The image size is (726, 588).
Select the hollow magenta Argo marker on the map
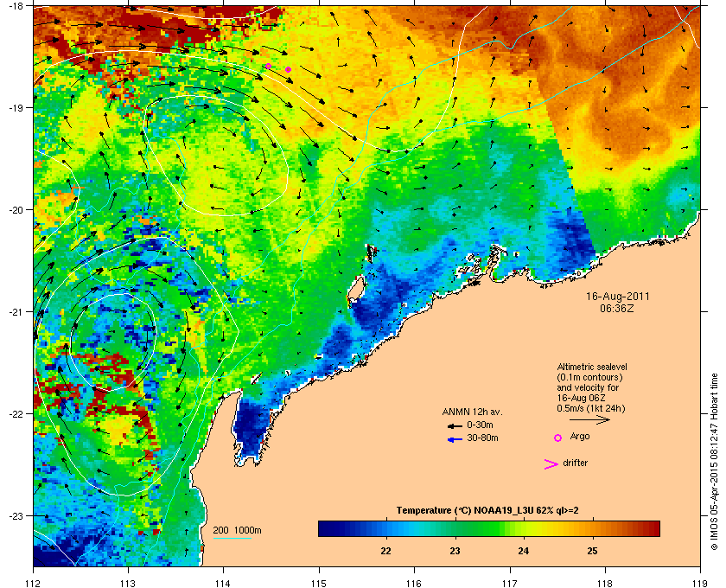pyautogui.click(x=268, y=67)
